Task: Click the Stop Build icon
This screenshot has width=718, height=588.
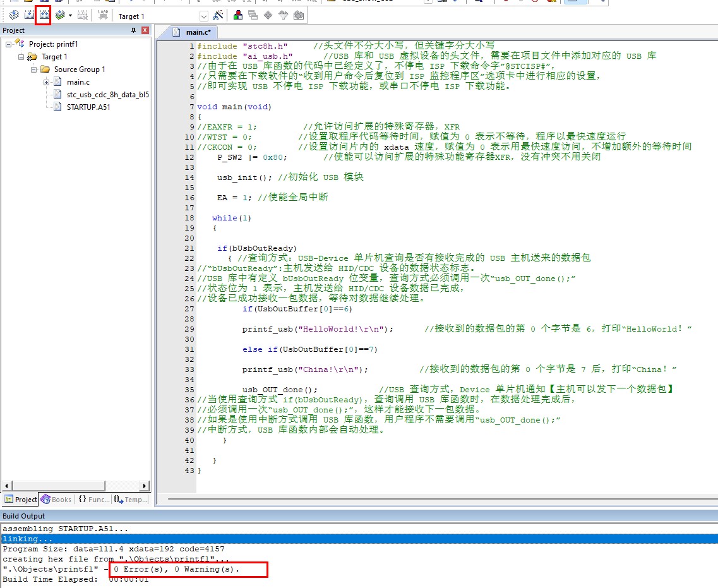Action: pyautogui.click(x=83, y=15)
